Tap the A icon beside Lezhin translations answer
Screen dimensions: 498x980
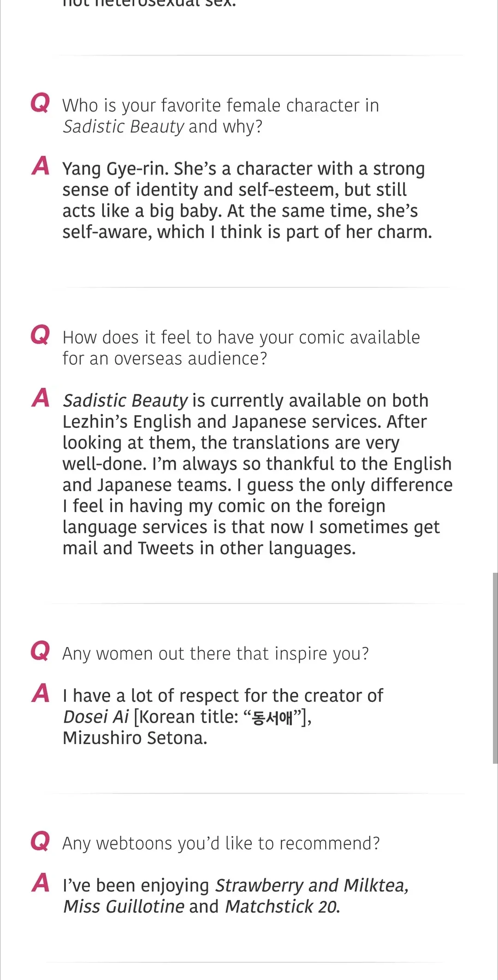41,398
